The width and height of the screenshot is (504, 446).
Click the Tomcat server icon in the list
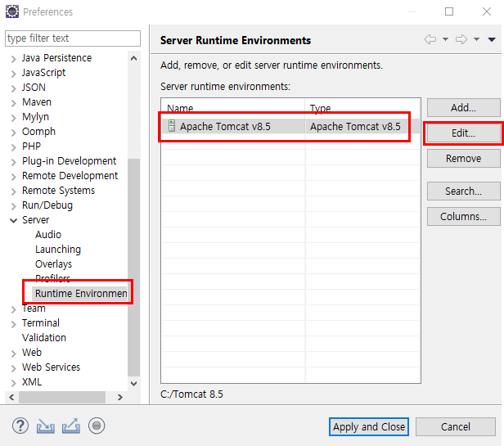click(x=172, y=126)
